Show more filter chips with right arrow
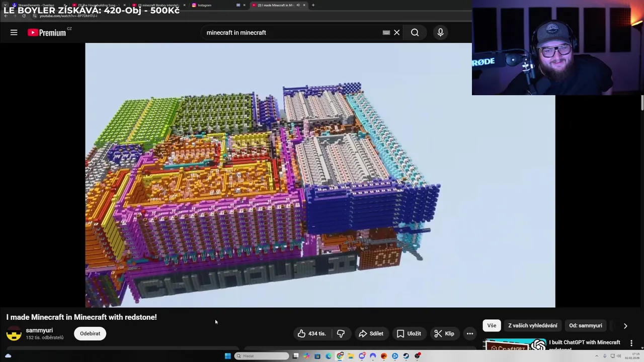 [x=625, y=326]
